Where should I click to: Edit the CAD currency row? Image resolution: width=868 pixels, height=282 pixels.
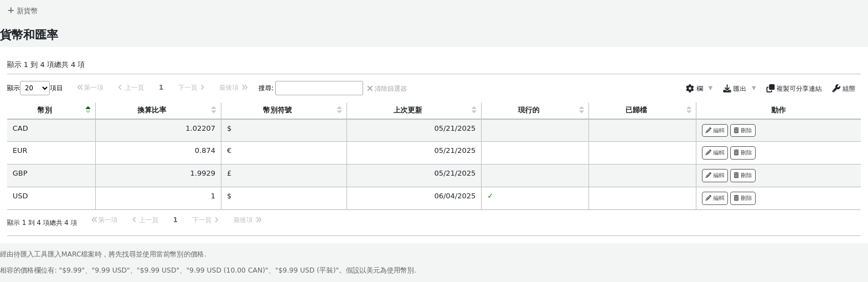pyautogui.click(x=715, y=130)
